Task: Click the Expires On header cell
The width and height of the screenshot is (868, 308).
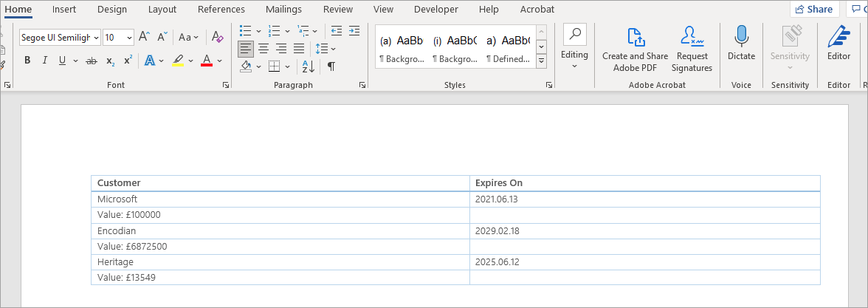Action: coord(644,183)
